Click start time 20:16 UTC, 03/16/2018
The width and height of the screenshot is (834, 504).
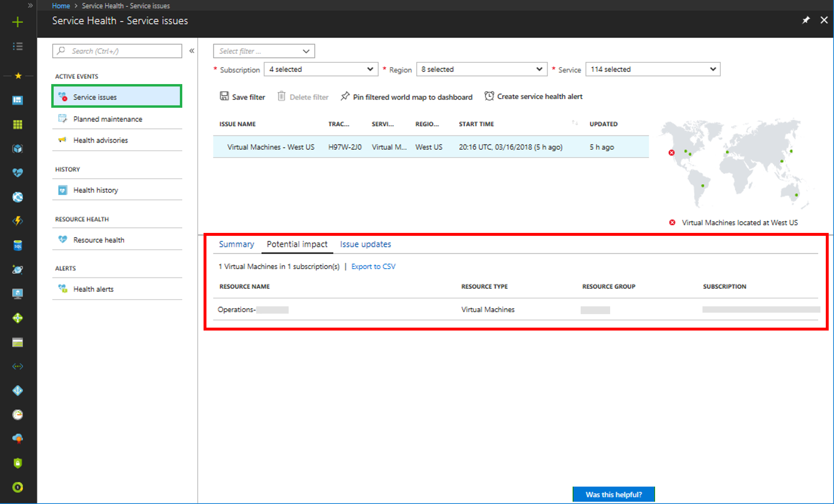(511, 147)
